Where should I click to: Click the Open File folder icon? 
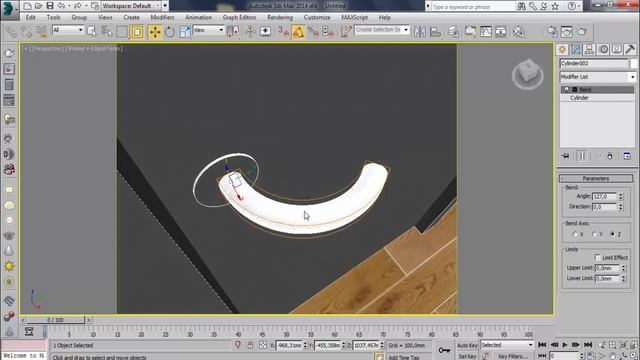[x=38, y=6]
